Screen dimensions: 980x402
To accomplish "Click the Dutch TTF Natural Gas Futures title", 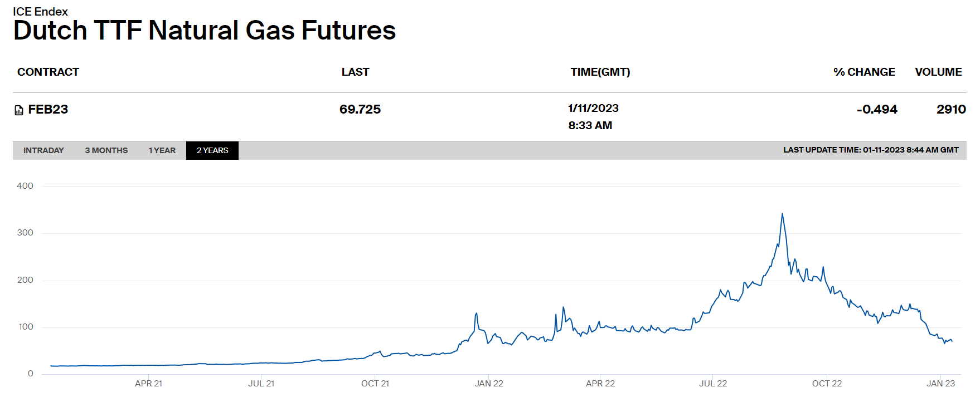I will coord(205,31).
